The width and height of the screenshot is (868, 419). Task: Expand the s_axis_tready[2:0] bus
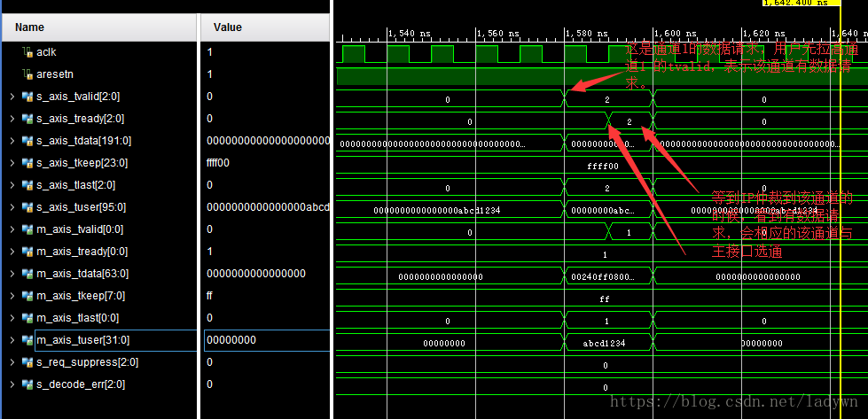click(x=12, y=119)
